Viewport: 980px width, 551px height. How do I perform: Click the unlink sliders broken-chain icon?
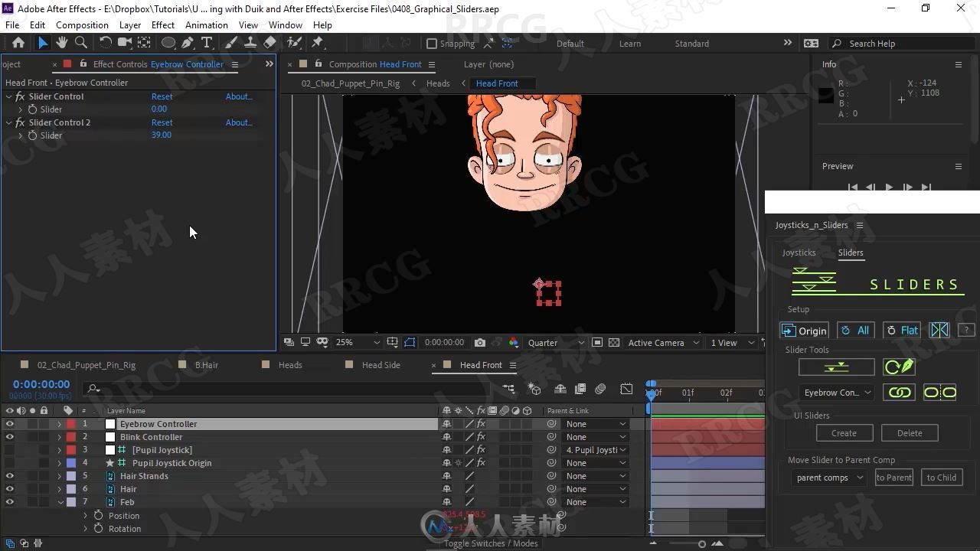[x=939, y=393]
